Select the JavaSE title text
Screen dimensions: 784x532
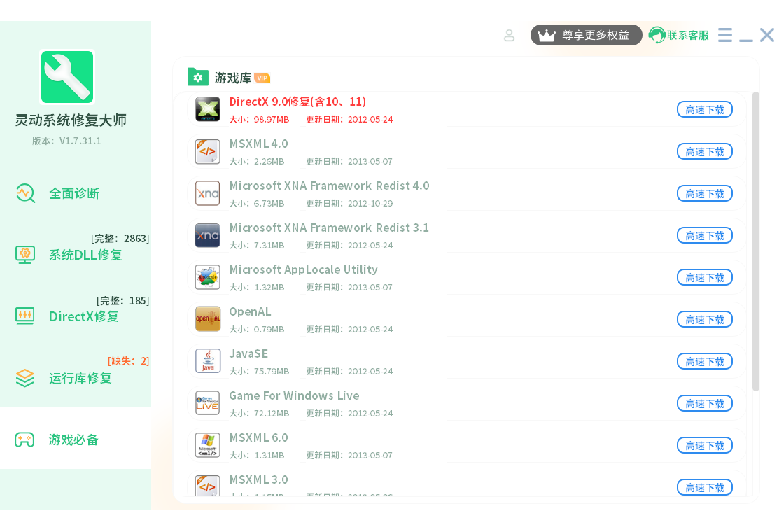pos(248,353)
